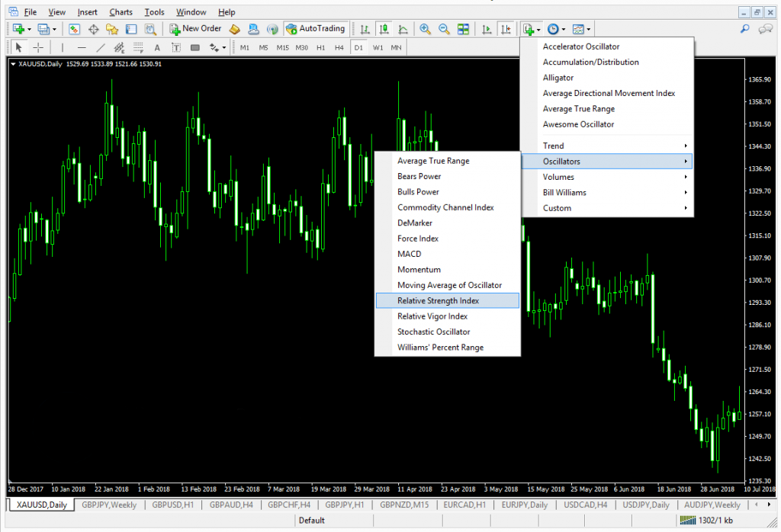Zoom out of the chart
781x532 pixels.
coord(444,30)
